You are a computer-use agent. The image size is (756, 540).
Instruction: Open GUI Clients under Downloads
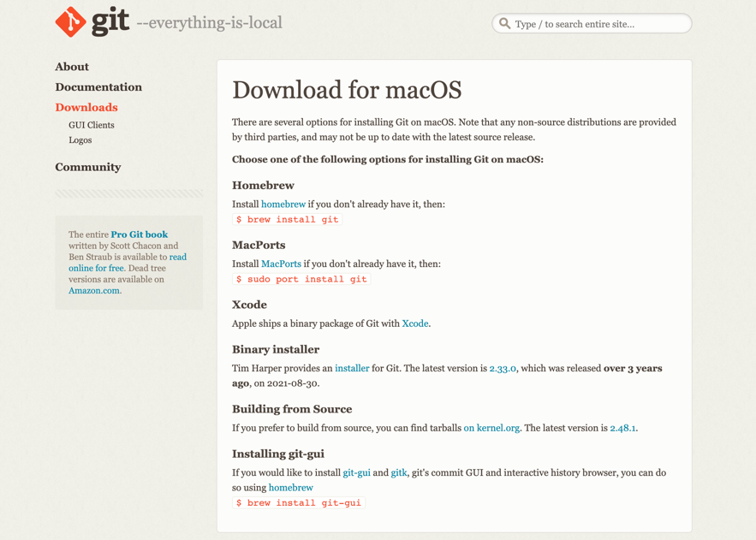point(91,125)
